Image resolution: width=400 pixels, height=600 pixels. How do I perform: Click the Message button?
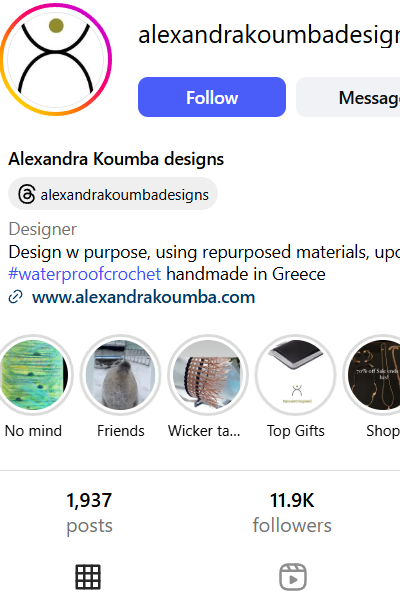(348, 97)
